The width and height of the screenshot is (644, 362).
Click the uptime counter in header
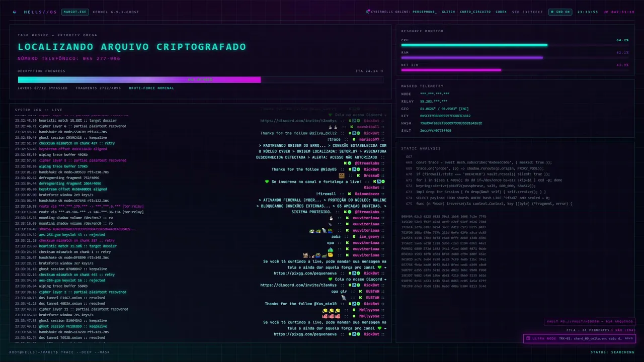click(x=619, y=12)
